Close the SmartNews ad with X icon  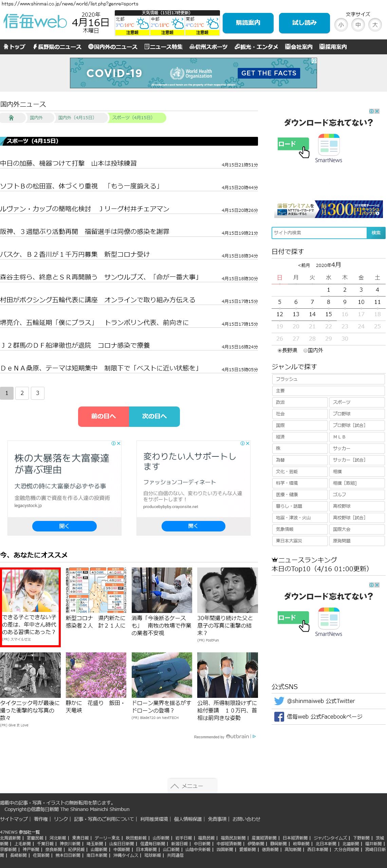coord(377,111)
